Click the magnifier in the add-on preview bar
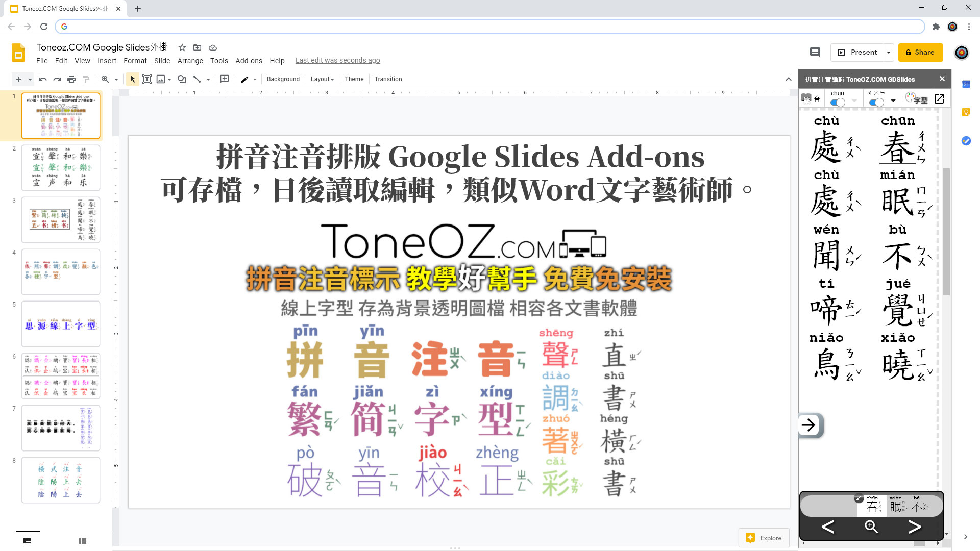 [x=871, y=527]
